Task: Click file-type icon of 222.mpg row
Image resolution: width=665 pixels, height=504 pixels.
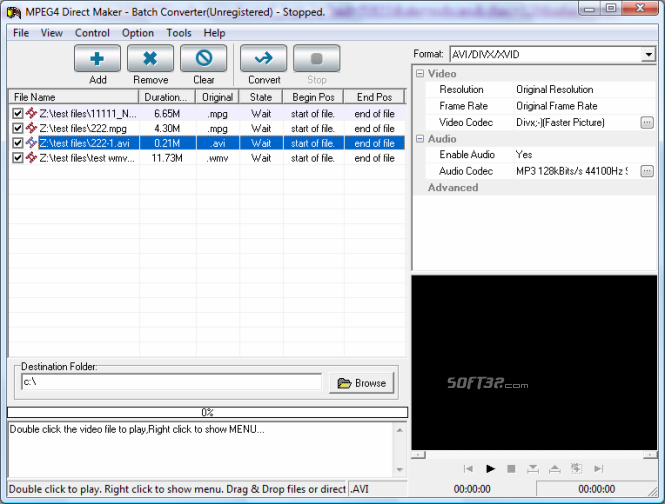Action: click(31, 128)
